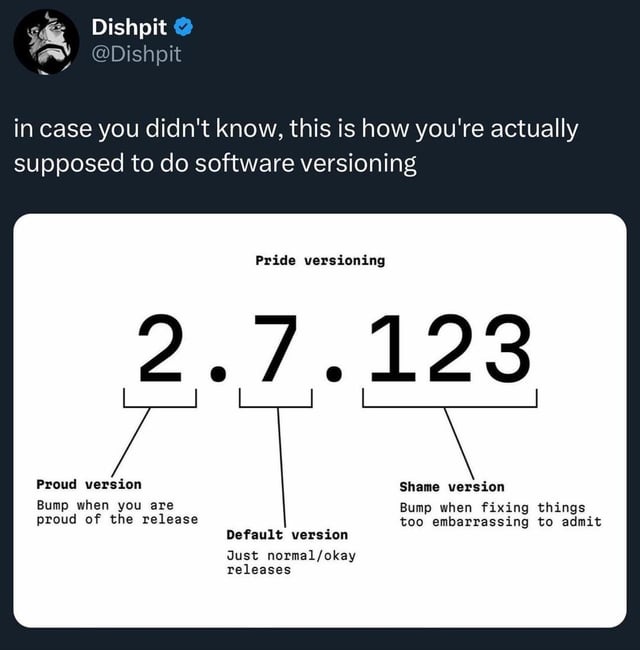Click the large number 7 in version
This screenshot has height=650, width=640.
(x=276, y=348)
